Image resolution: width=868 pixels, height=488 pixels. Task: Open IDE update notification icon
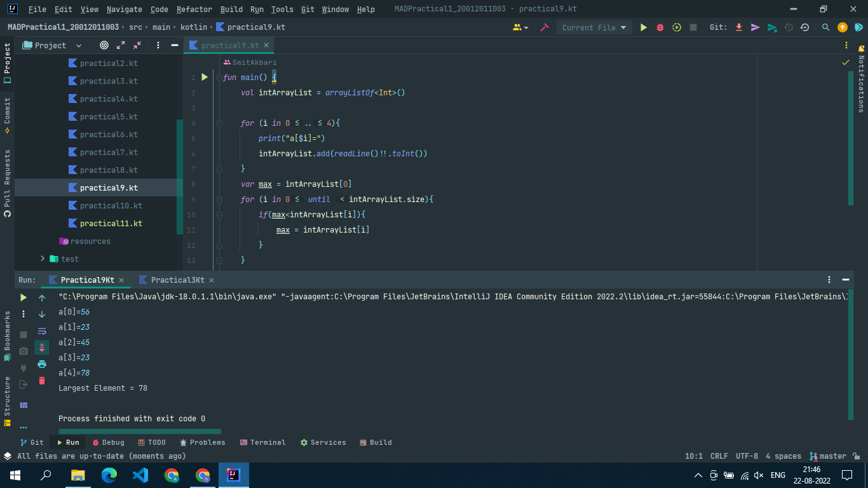point(843,27)
